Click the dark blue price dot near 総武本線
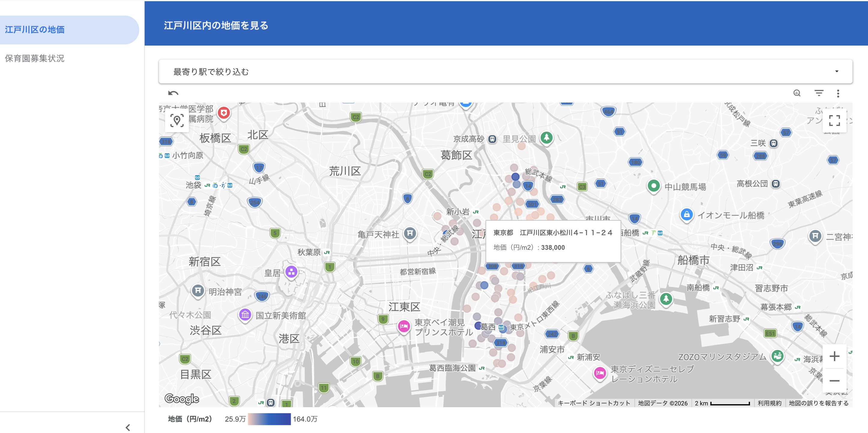868x433 pixels. [x=515, y=176]
